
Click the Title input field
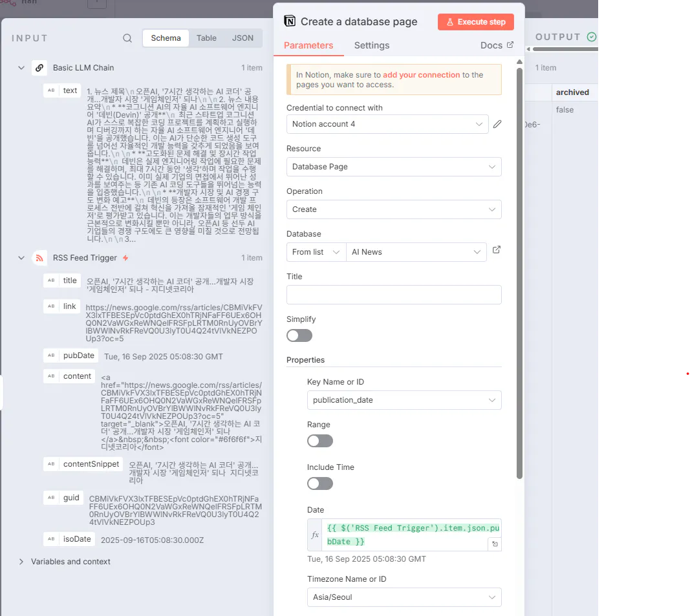point(394,295)
